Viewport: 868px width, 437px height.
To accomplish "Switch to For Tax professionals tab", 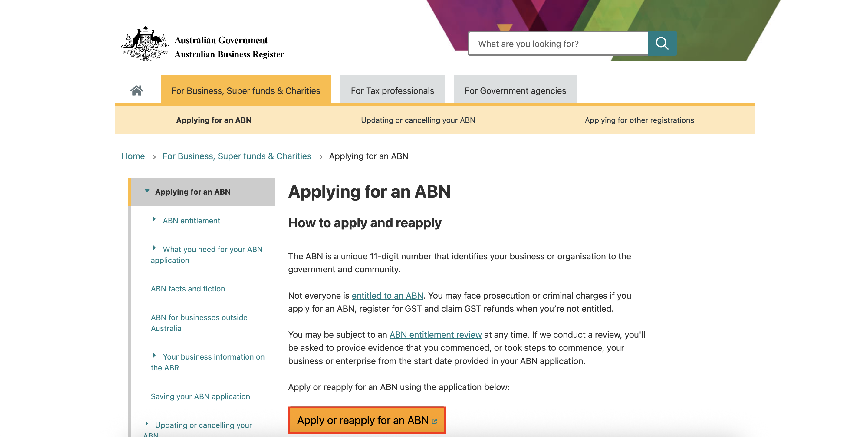I will point(392,90).
